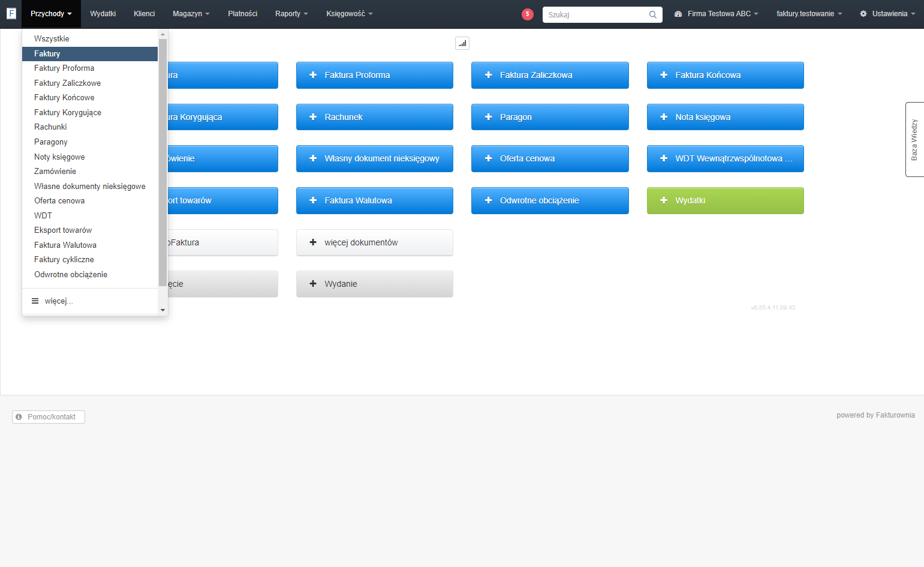This screenshot has width=924, height=567.
Task: Open the Baza Wiedzy side tab
Action: click(914, 139)
